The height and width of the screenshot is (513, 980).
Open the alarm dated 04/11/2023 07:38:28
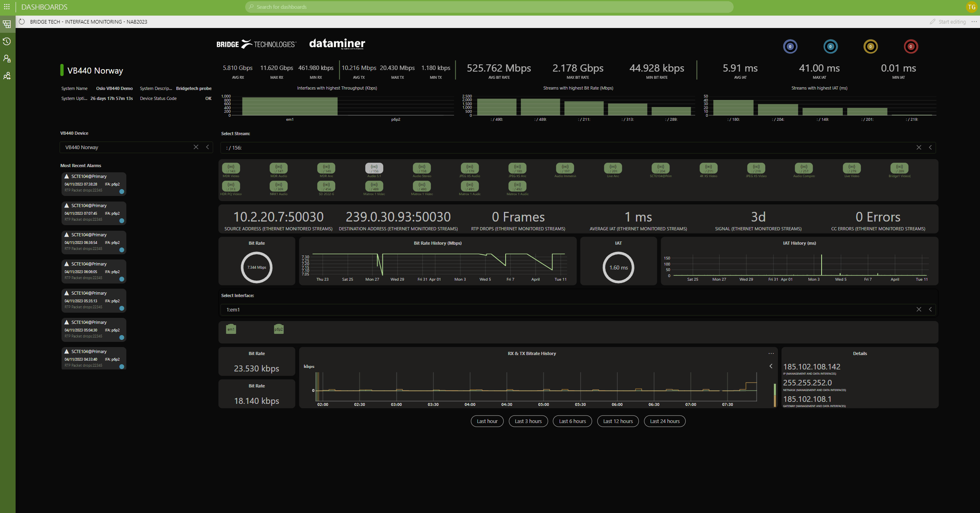point(94,184)
